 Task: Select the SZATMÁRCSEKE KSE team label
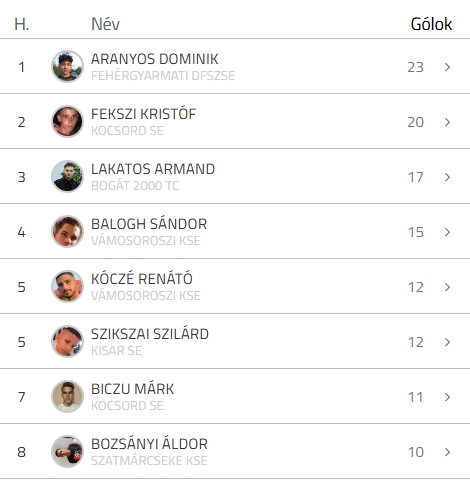149,461
